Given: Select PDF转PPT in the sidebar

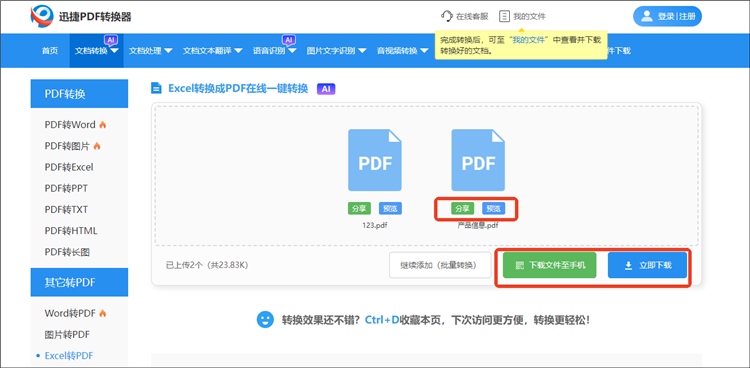Looking at the screenshot, I should coord(66,189).
